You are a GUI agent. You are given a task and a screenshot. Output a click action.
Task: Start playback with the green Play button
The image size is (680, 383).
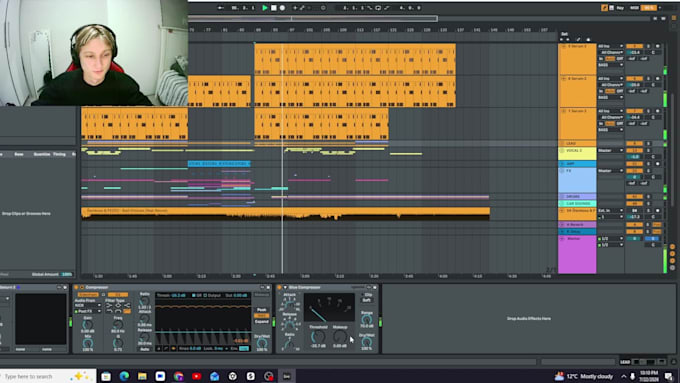(265, 8)
